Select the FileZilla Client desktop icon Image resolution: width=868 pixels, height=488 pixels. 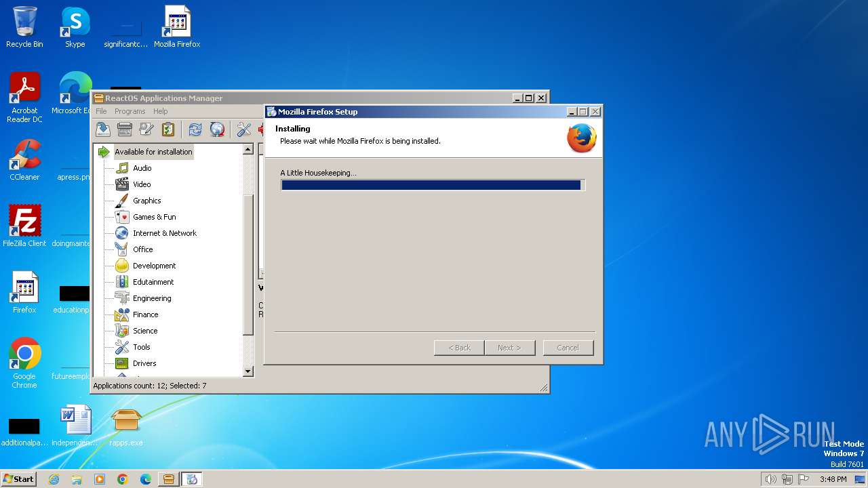coord(24,226)
